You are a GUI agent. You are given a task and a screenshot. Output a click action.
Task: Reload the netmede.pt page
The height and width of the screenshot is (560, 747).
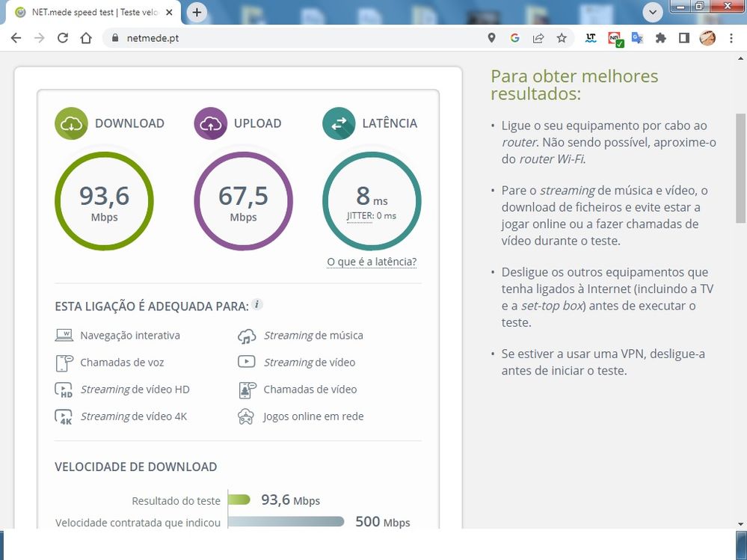tap(63, 38)
